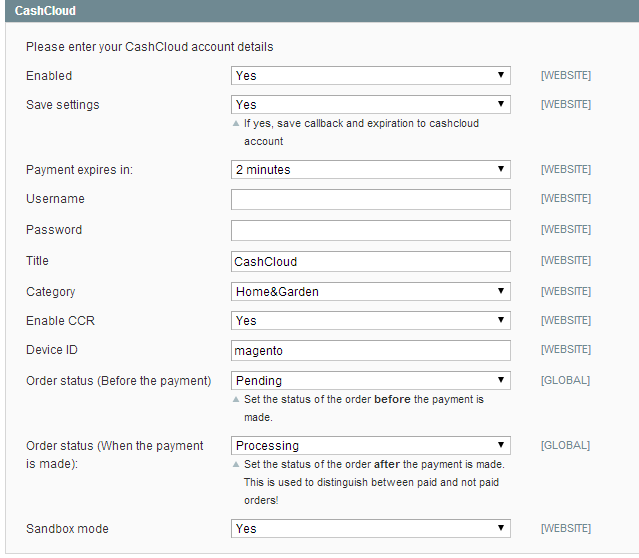Open the Enable CCR dropdown
The height and width of the screenshot is (558, 639).
(x=370, y=320)
